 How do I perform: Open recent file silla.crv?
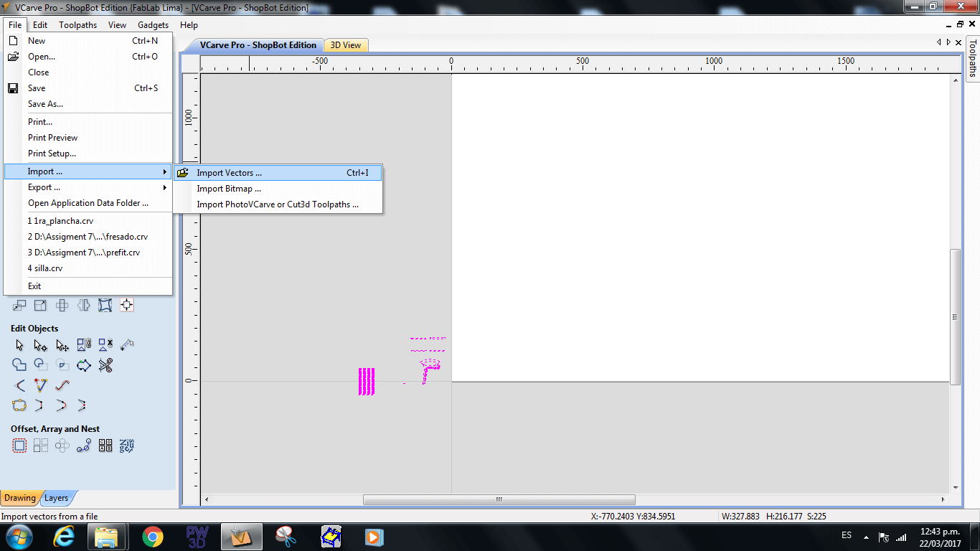pos(88,268)
